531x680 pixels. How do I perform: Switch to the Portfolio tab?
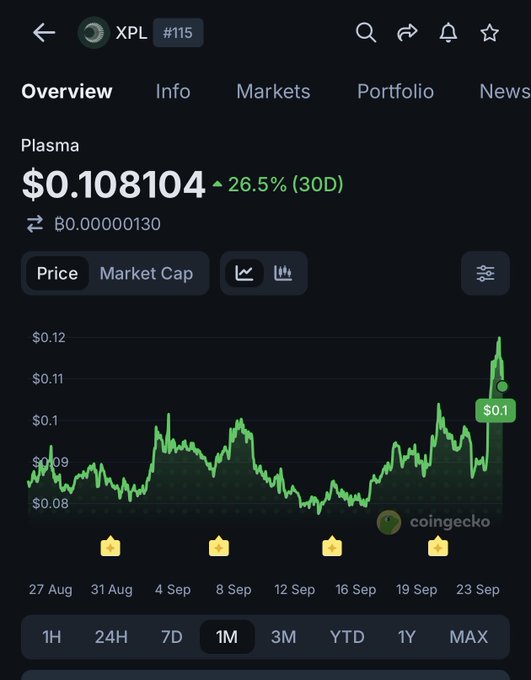395,92
